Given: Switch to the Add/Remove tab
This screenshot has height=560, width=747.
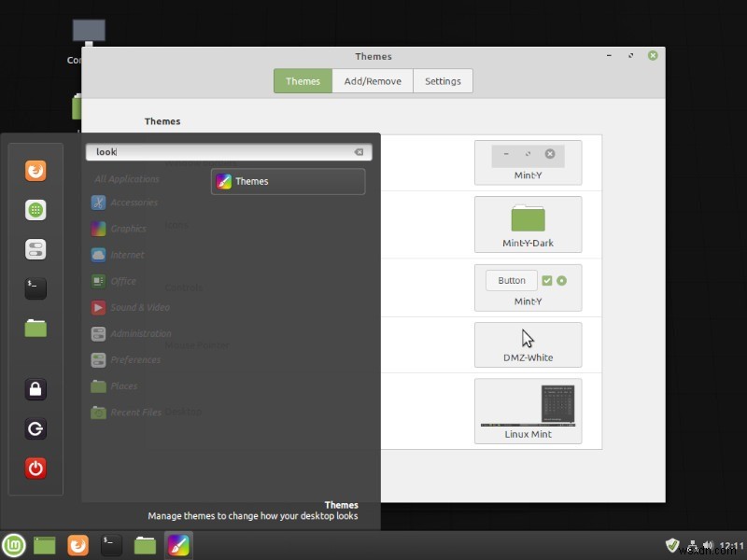Looking at the screenshot, I should pyautogui.click(x=372, y=81).
